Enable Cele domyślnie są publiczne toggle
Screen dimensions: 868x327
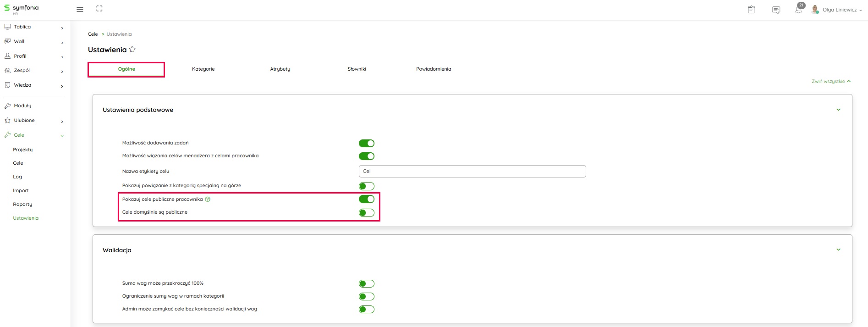(367, 213)
